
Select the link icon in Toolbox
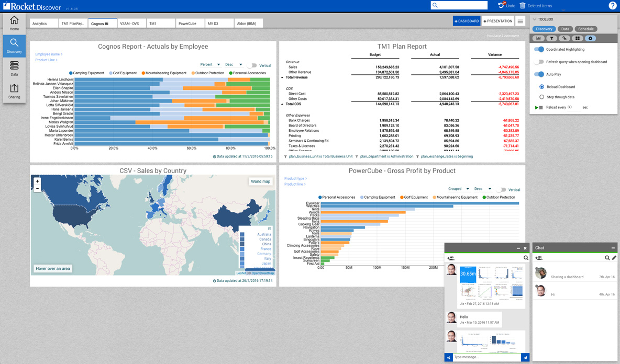[x=564, y=38]
